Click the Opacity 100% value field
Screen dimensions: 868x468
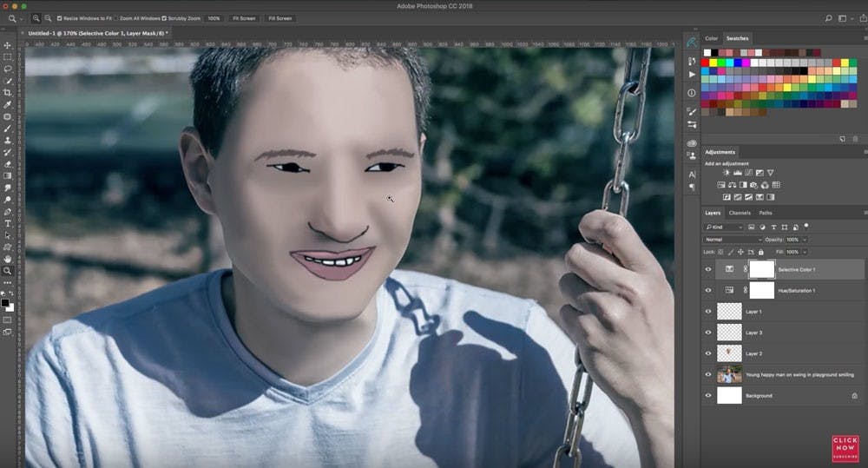(x=792, y=240)
